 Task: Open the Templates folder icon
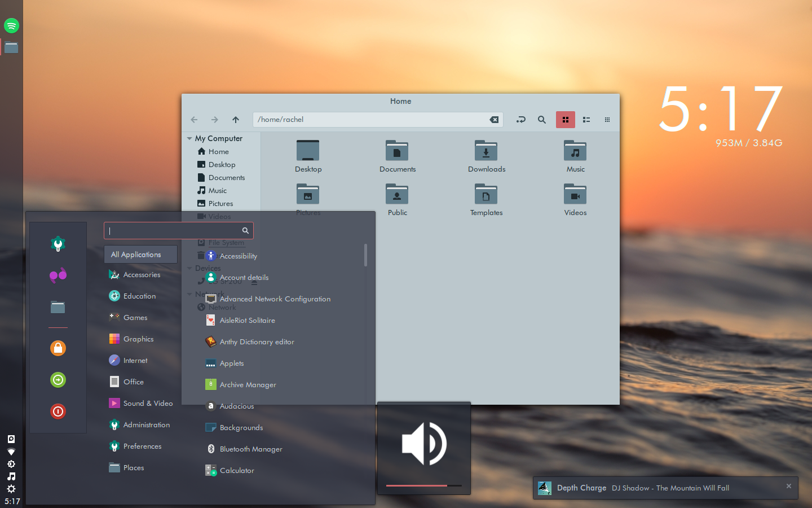coord(486,194)
